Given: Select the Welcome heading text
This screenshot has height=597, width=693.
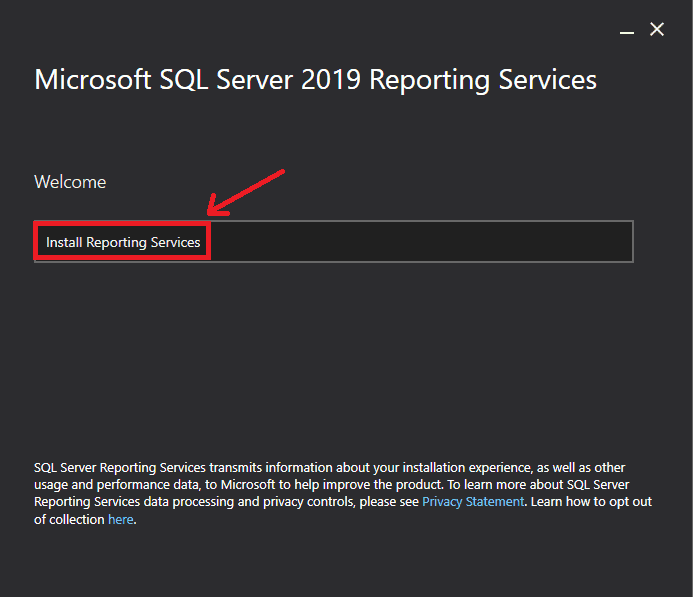Looking at the screenshot, I should pos(70,182).
